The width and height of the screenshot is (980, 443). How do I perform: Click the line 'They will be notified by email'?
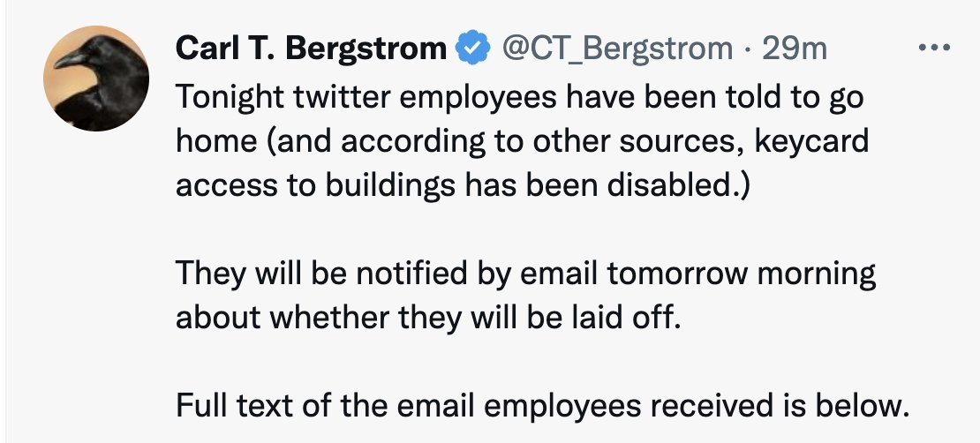tap(525, 273)
